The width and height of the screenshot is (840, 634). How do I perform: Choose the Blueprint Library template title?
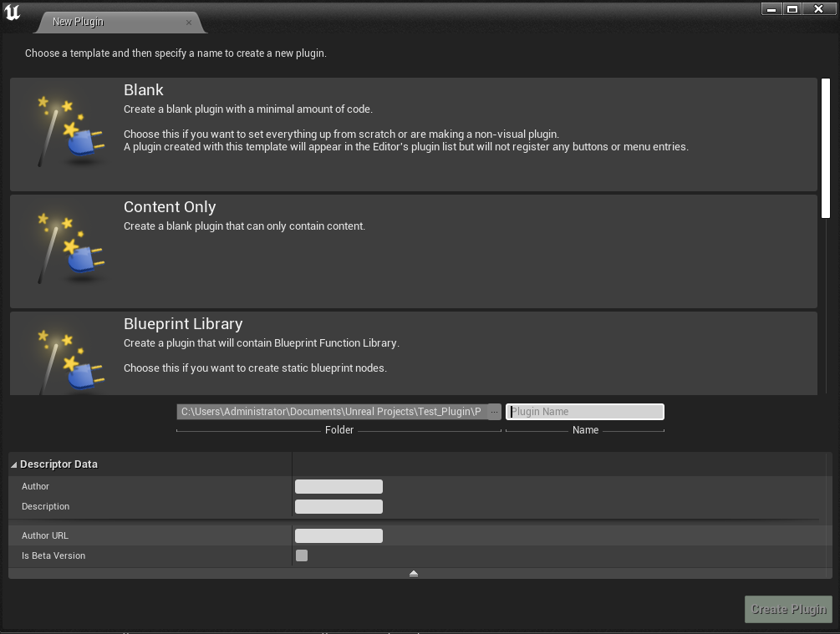click(x=183, y=324)
